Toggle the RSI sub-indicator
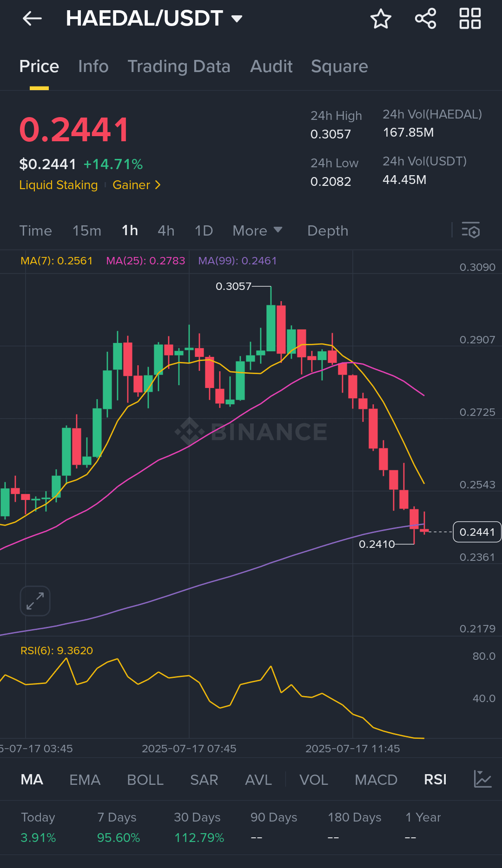This screenshot has width=502, height=868. point(435,779)
